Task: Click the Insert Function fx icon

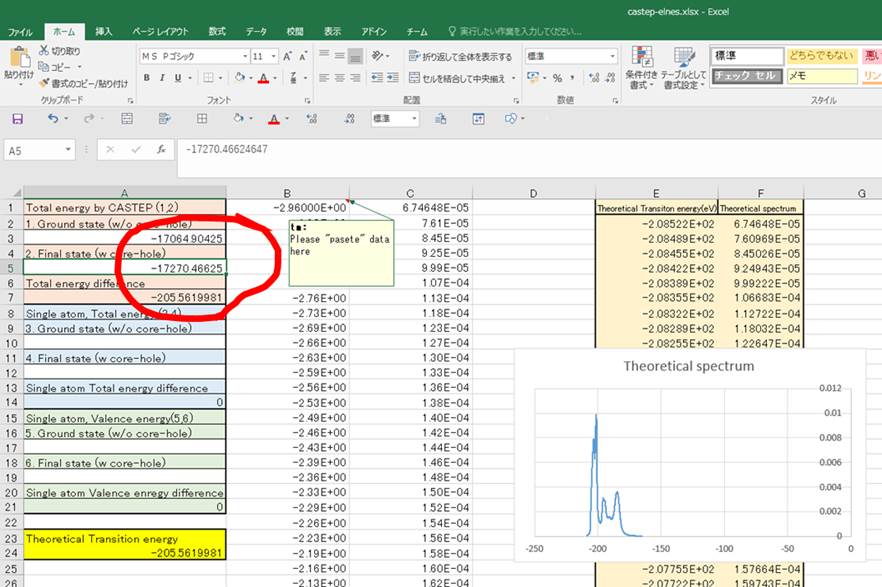Action: pos(161,150)
